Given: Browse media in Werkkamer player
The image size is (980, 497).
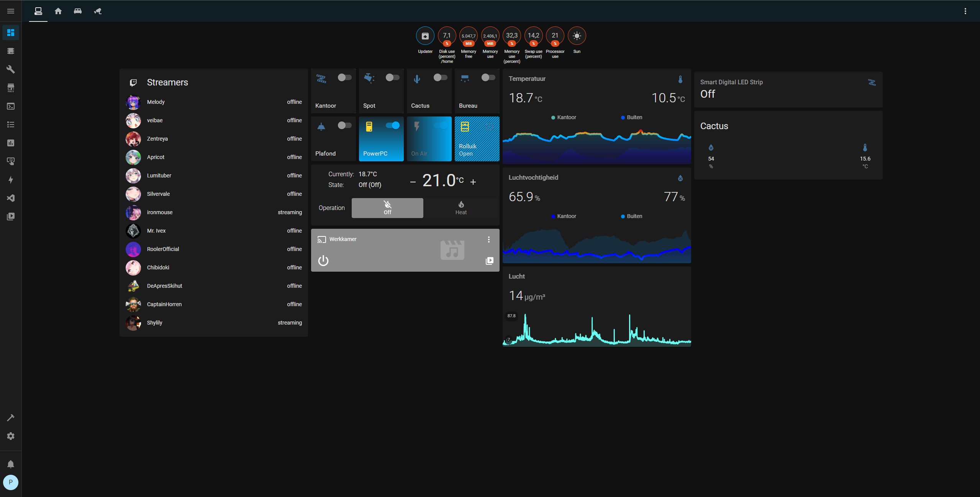Looking at the screenshot, I should coord(489,261).
